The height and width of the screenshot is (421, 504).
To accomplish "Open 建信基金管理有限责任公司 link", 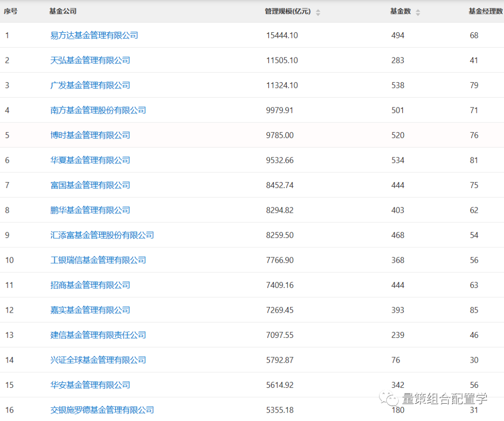I will point(98,335).
